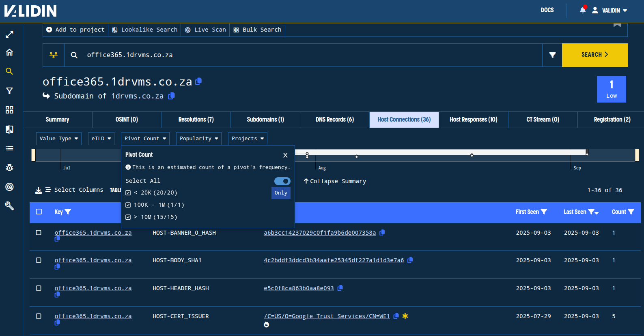This screenshot has width=644, height=336.
Task: Uncheck the 100K - 1M (1/1) option
Action: point(128,205)
